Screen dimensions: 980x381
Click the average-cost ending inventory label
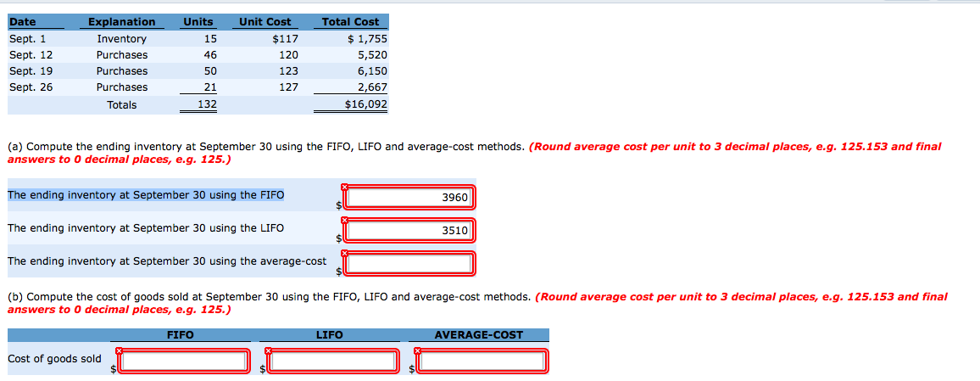(x=167, y=261)
